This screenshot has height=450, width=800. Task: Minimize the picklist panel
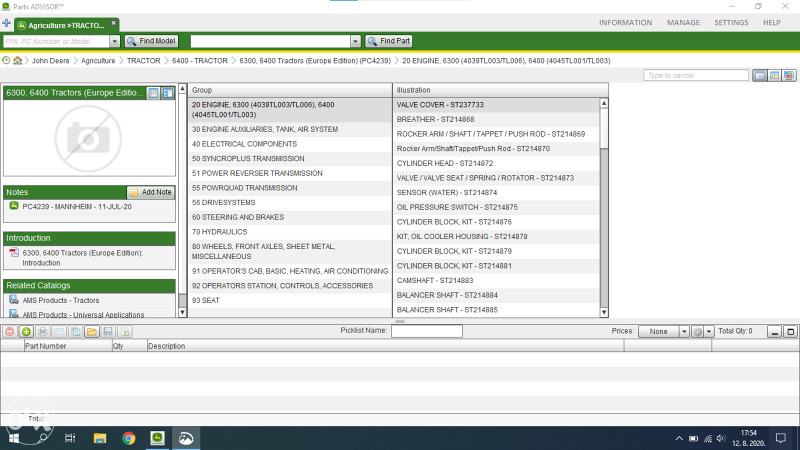click(774, 332)
